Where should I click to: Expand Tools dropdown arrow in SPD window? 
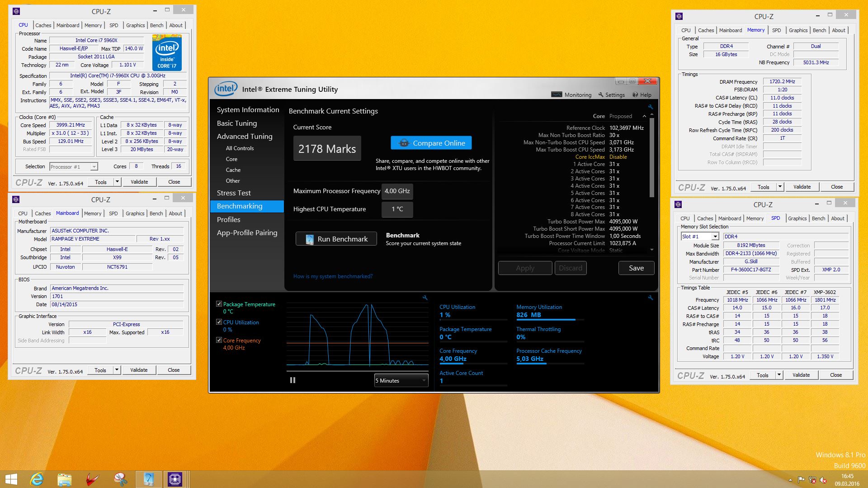tap(779, 375)
